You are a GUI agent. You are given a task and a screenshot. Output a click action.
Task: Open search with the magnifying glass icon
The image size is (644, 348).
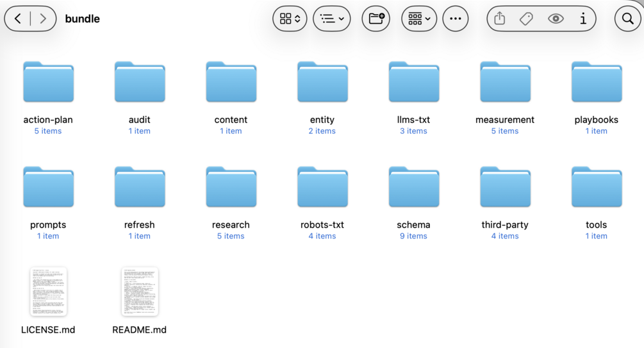click(627, 19)
